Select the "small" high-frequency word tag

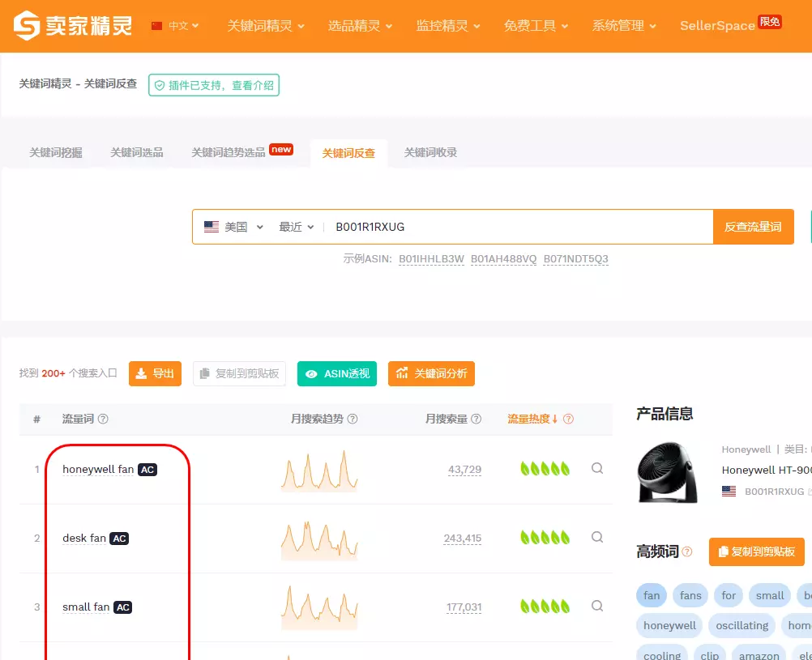pyautogui.click(x=770, y=596)
